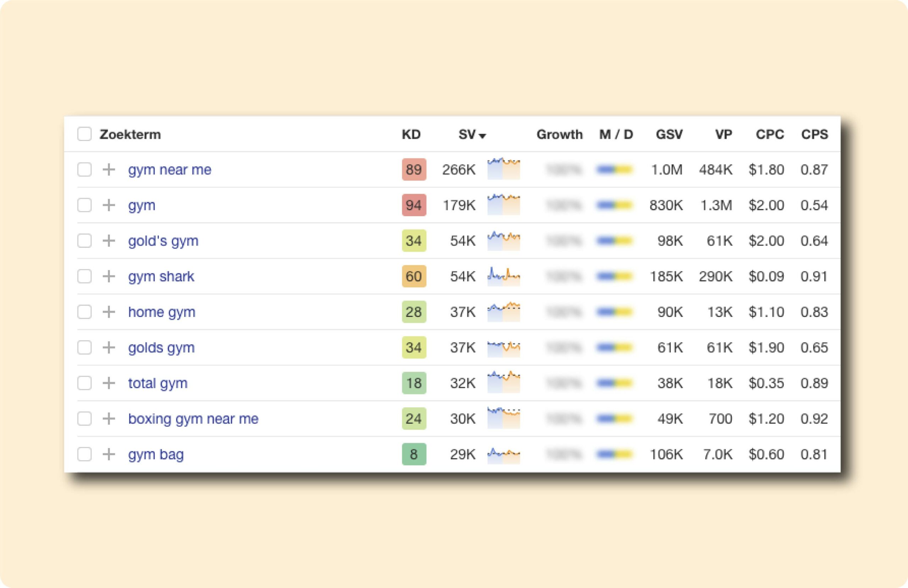Open the 'gym shark' keyword link
The width and height of the screenshot is (908, 588).
pyautogui.click(x=161, y=276)
